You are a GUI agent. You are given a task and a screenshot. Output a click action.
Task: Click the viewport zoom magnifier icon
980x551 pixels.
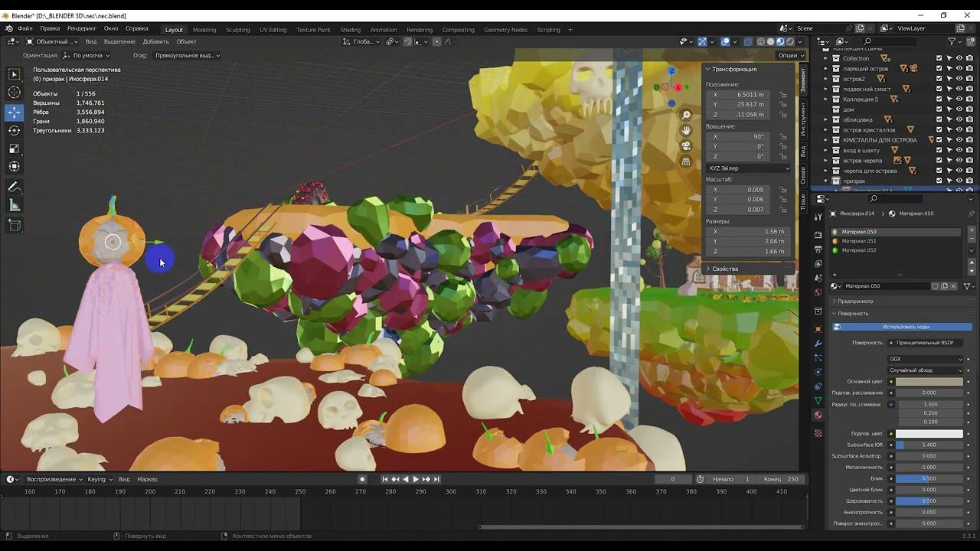686,115
